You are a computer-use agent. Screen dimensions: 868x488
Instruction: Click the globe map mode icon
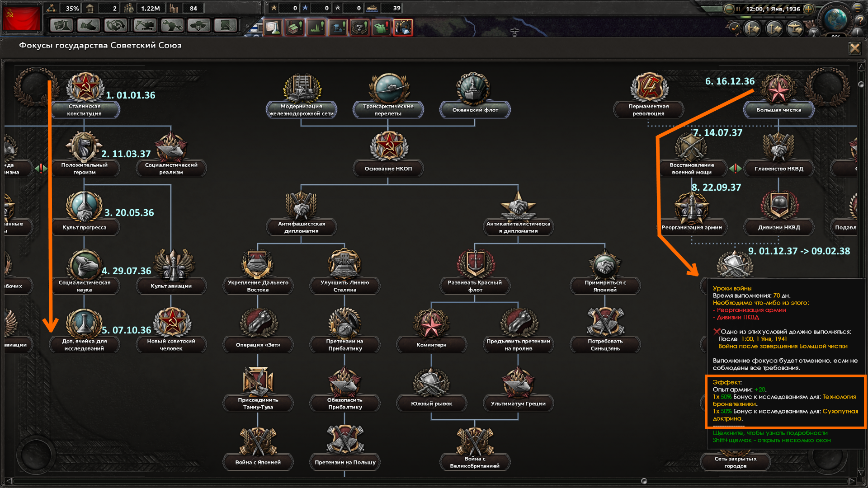[x=835, y=19]
